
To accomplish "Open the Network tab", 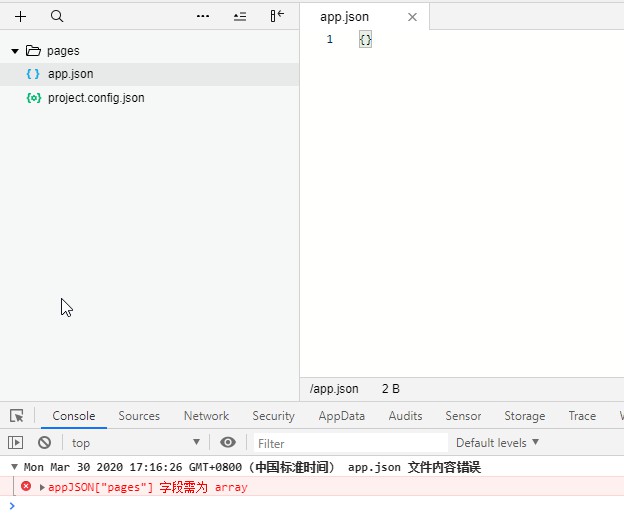I will pos(206,416).
